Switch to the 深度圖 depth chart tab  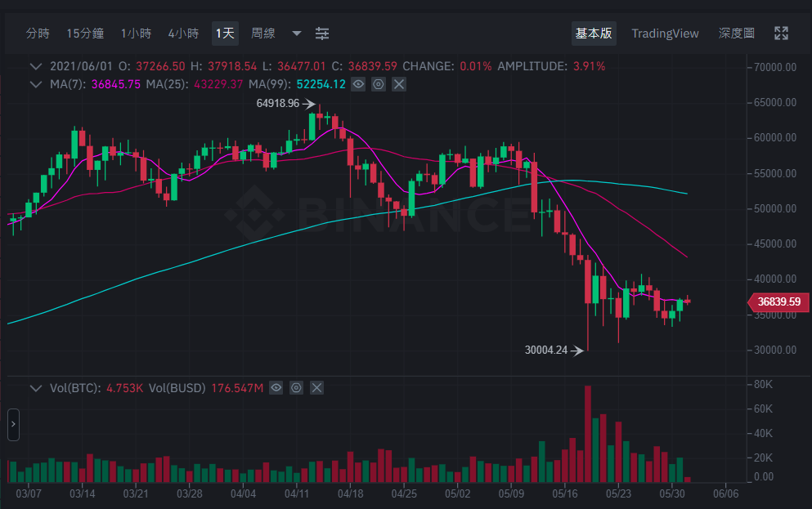[x=737, y=33]
